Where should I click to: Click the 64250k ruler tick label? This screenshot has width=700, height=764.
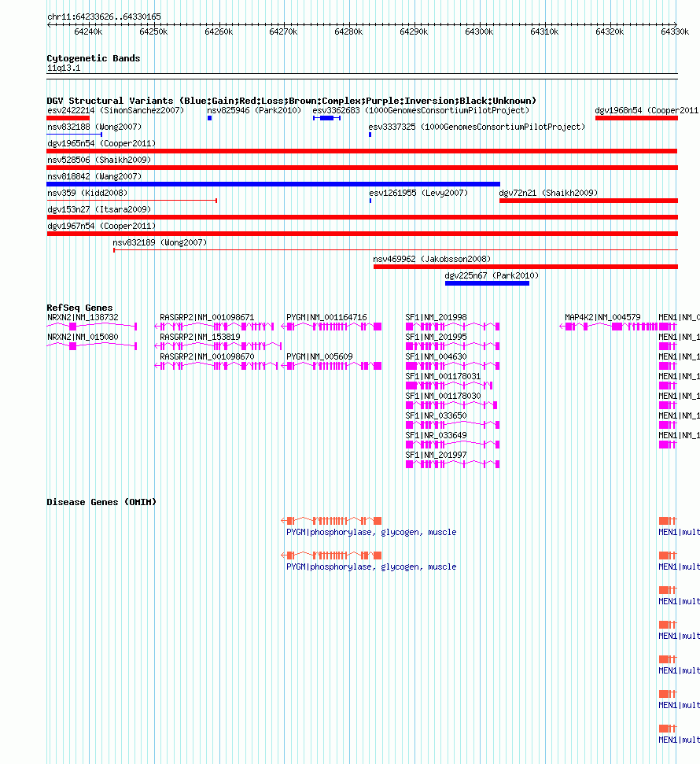point(153,31)
